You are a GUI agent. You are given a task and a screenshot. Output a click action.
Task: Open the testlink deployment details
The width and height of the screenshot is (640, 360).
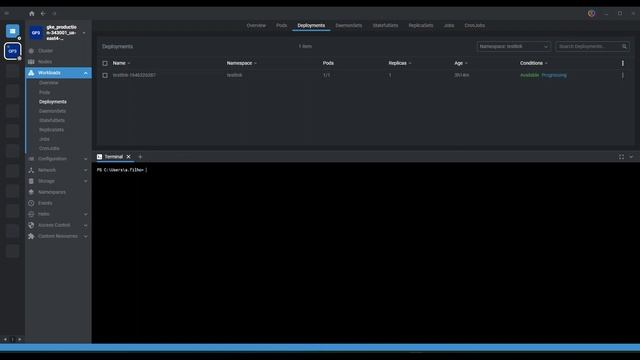click(x=134, y=75)
